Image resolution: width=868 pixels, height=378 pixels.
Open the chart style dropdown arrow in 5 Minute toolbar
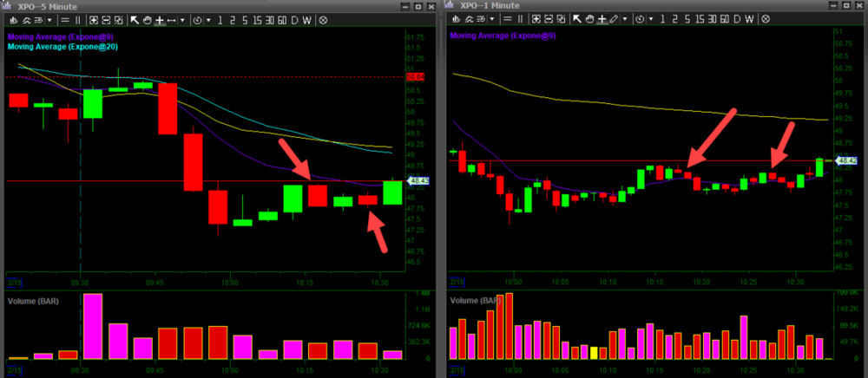point(49,19)
